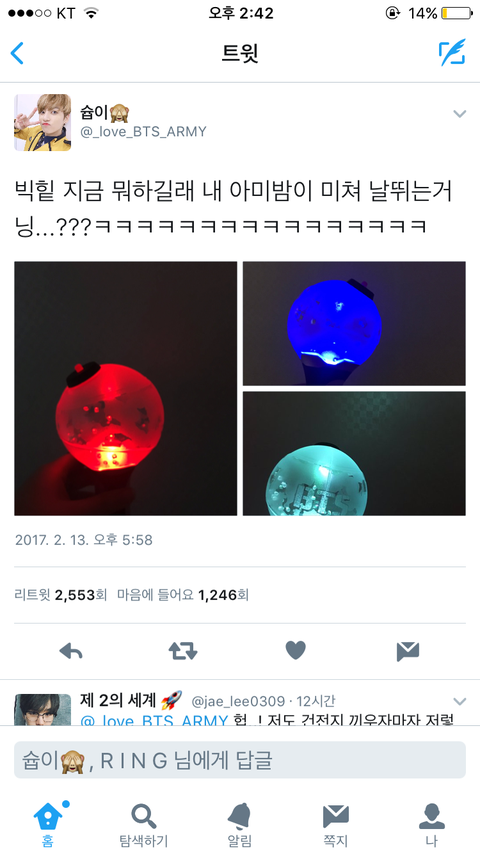The height and width of the screenshot is (854, 480).
Task: Go to the 나 profile tab
Action: (432, 825)
